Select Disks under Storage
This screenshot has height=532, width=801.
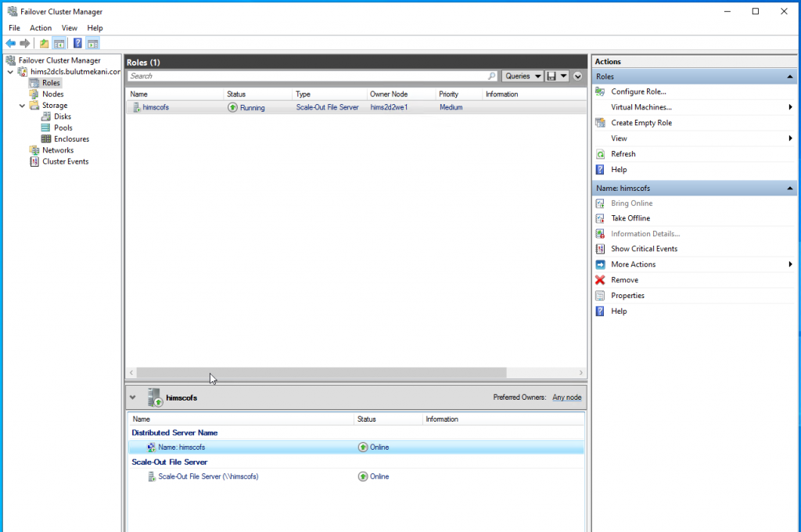63,117
